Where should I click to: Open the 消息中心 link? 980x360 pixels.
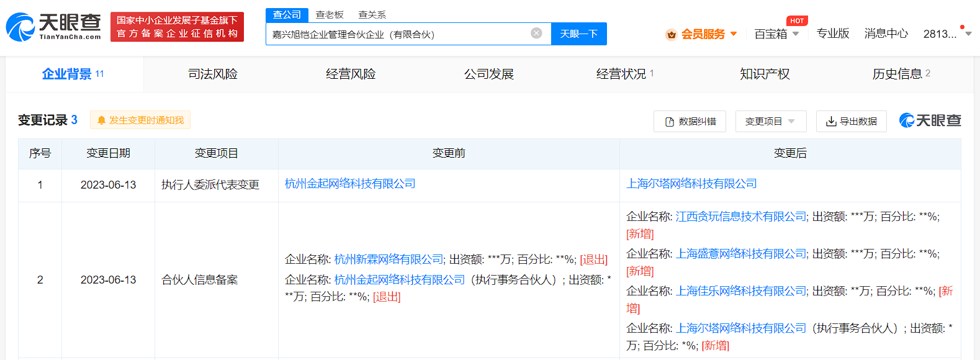click(x=886, y=34)
